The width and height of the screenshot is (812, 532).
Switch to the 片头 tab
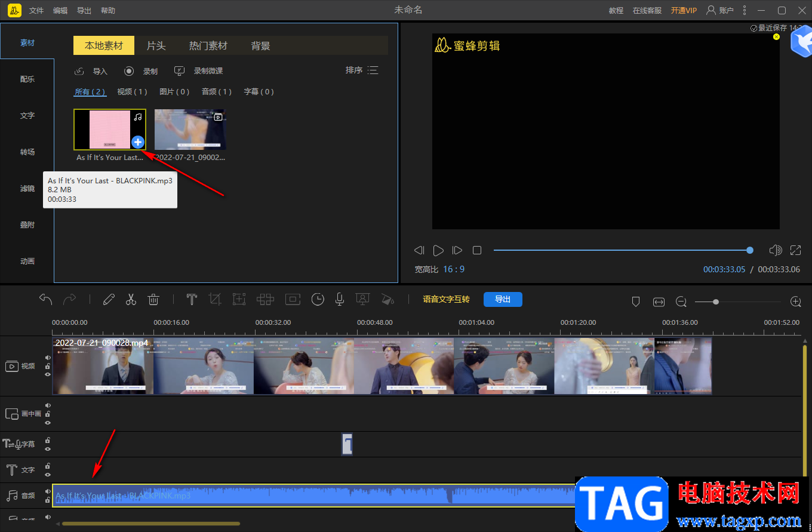click(x=156, y=45)
